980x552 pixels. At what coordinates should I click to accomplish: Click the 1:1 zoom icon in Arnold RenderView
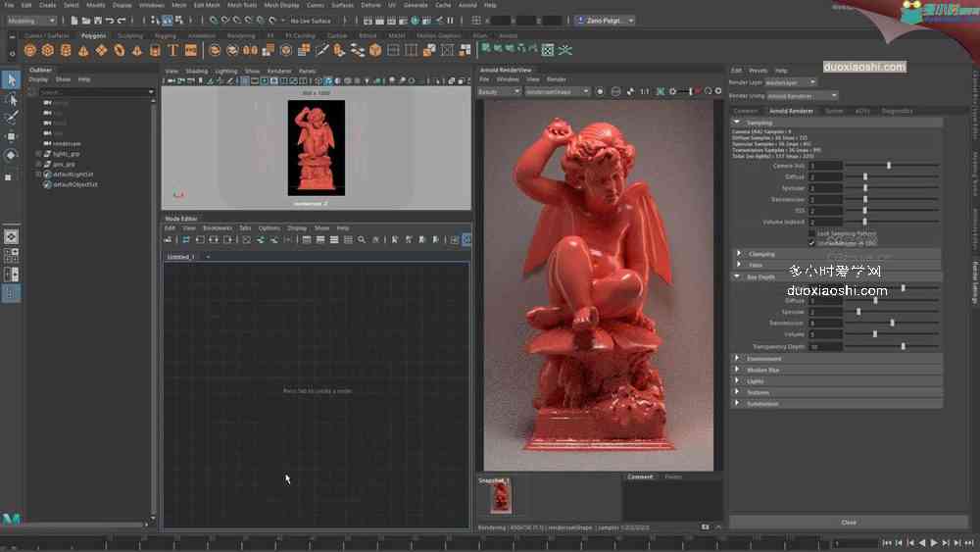pyautogui.click(x=645, y=91)
